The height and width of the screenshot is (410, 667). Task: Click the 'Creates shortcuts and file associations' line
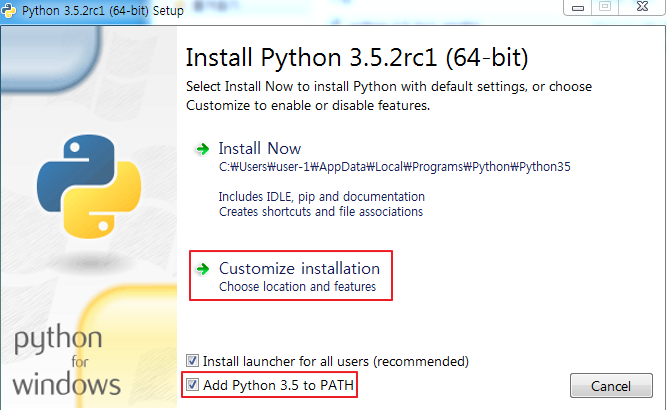pyautogui.click(x=321, y=212)
